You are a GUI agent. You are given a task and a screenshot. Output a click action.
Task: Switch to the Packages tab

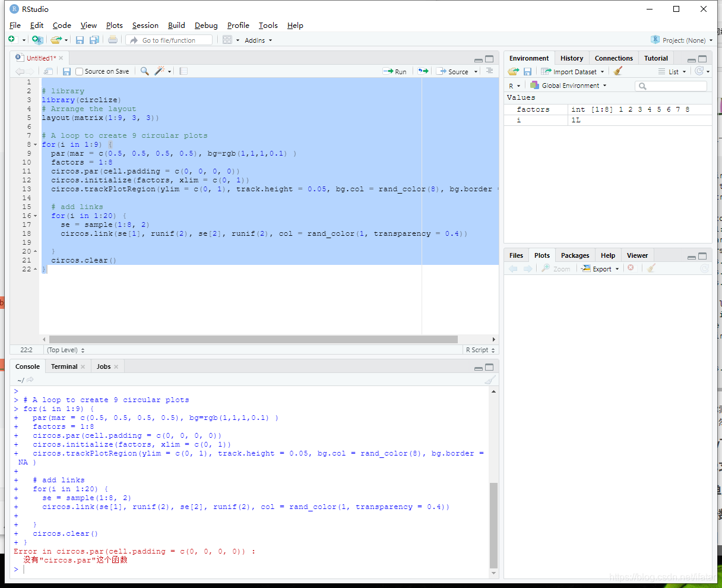click(x=575, y=255)
